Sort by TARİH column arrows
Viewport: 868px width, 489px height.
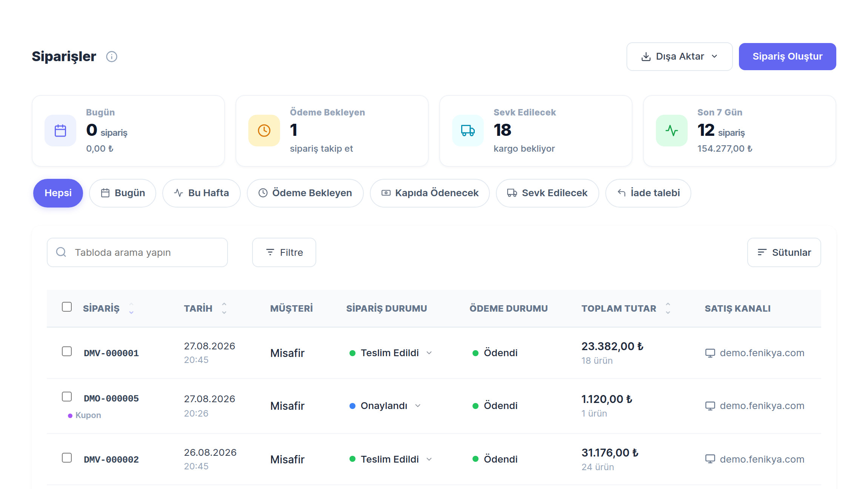(224, 308)
